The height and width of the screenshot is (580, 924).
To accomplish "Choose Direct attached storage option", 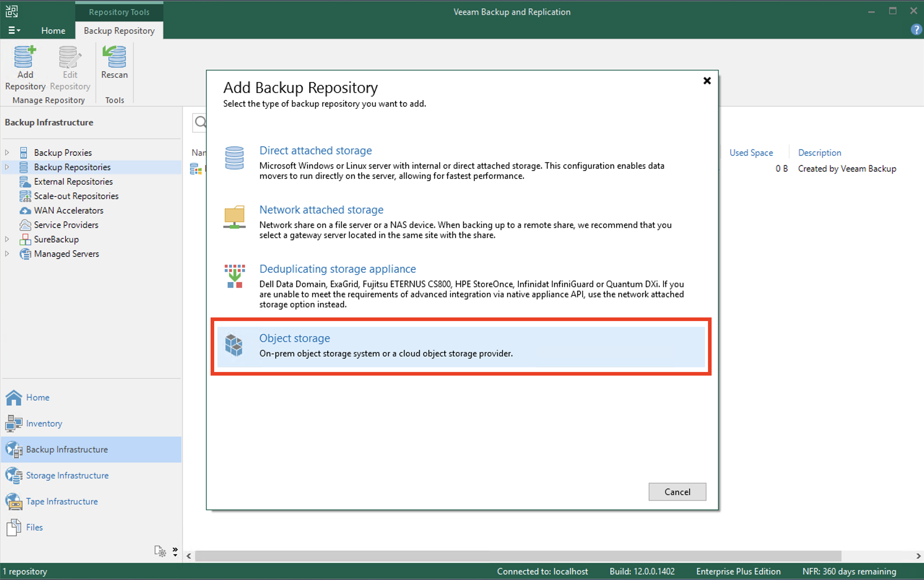I will 315,150.
